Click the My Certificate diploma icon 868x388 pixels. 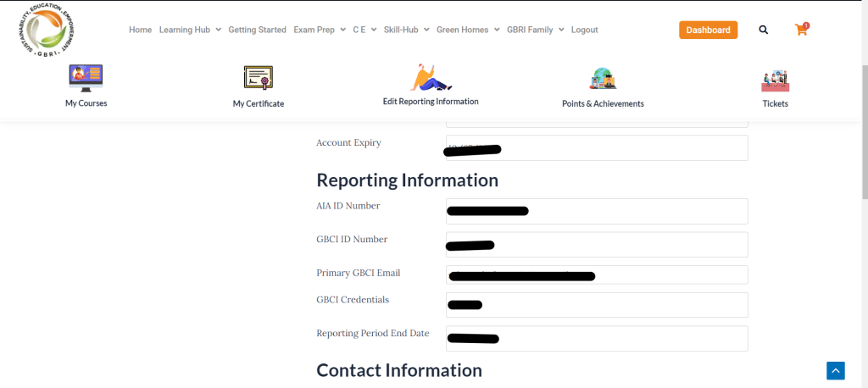coord(259,77)
